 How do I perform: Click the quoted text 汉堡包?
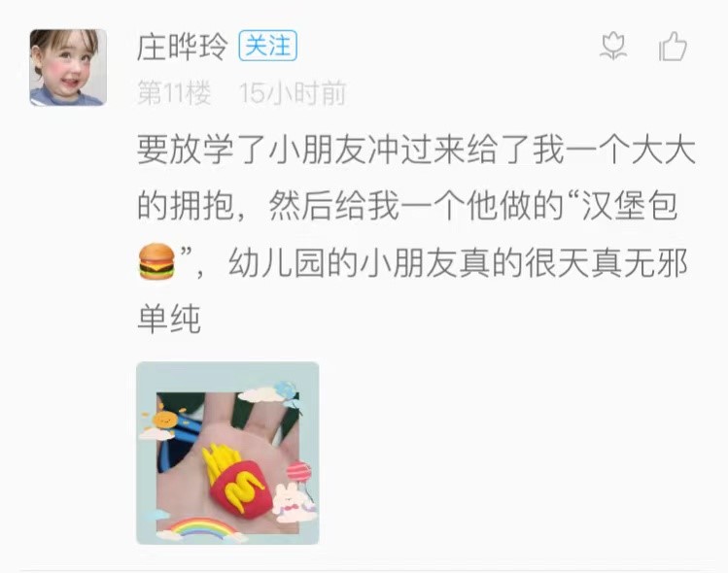pos(629,206)
